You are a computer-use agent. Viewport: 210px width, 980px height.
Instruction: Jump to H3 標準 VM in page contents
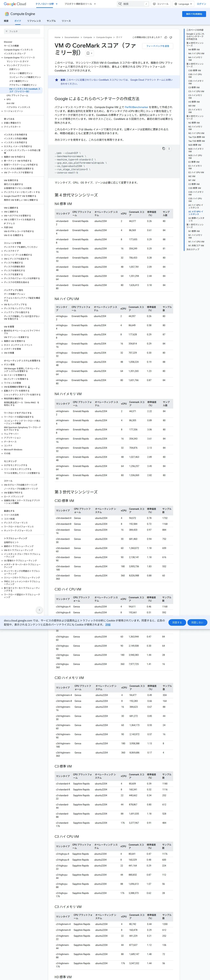pyautogui.click(x=194, y=102)
